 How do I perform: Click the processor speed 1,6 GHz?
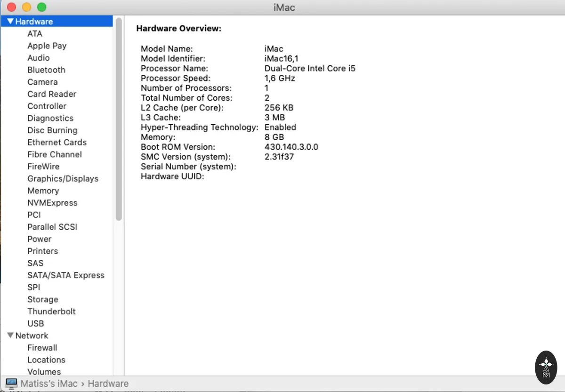point(280,78)
